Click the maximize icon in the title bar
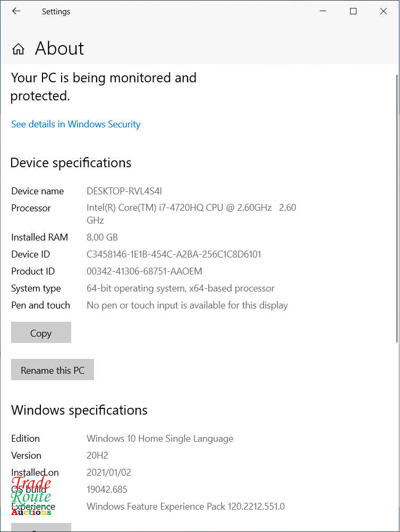The height and width of the screenshot is (532, 400). coord(353,11)
